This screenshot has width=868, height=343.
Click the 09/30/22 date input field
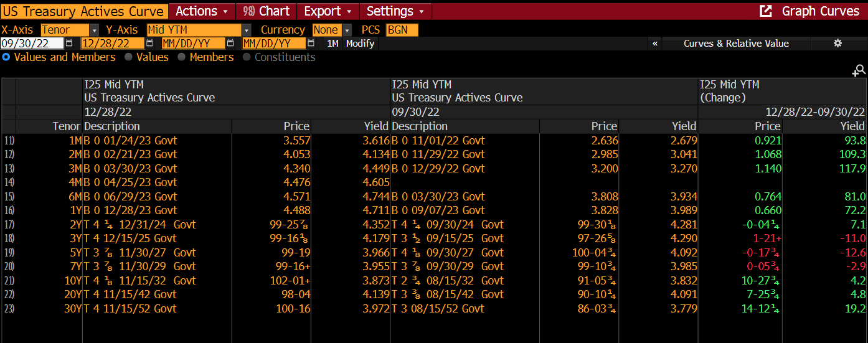(x=32, y=44)
